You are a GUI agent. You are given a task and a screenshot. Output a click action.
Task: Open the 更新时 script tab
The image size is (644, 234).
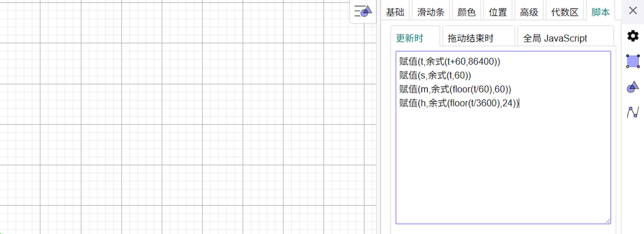(410, 38)
